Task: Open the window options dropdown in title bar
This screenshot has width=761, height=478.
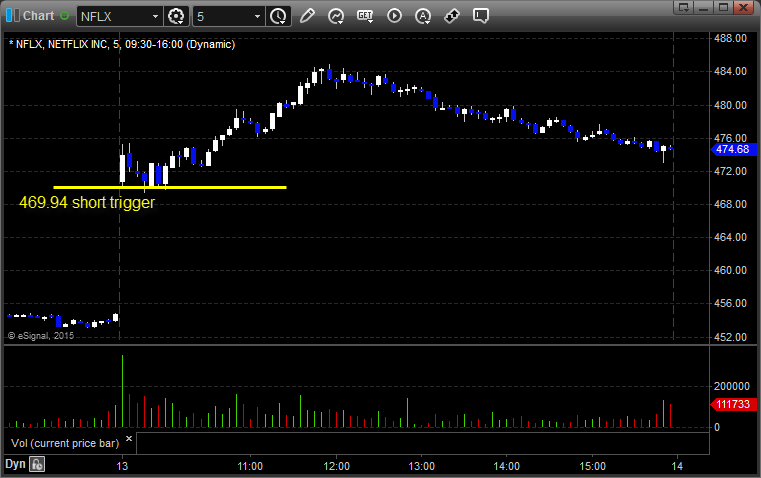Action: (684, 7)
